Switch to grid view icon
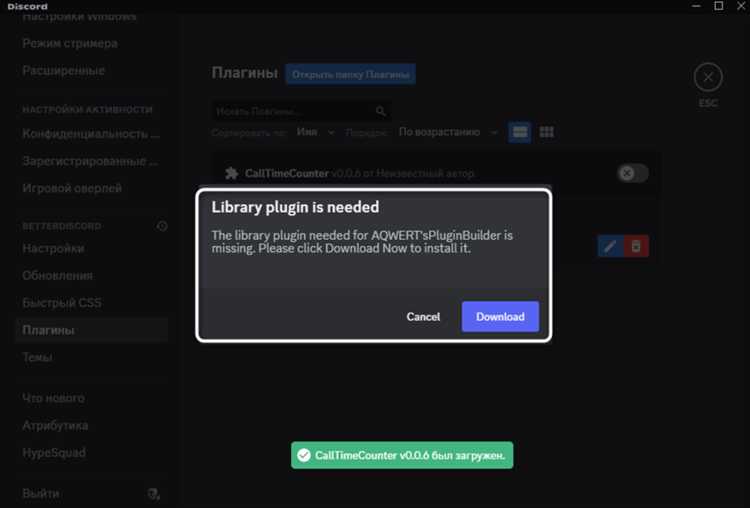The image size is (750, 508). click(x=546, y=132)
